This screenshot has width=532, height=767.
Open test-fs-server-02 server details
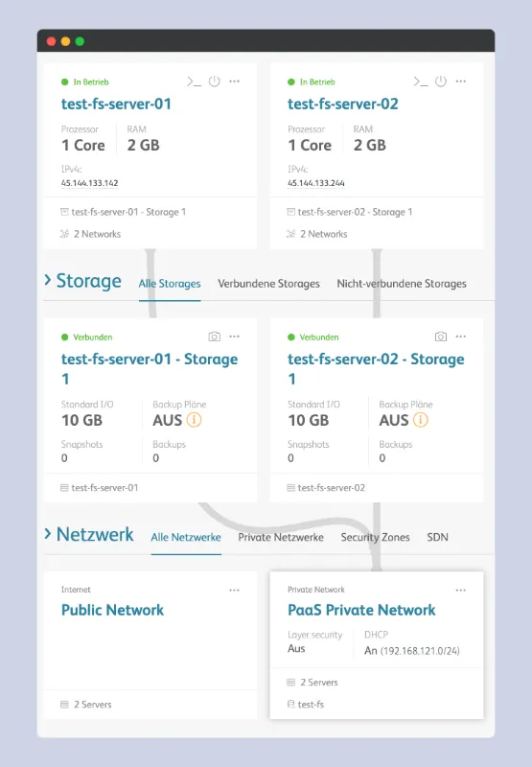(343, 104)
